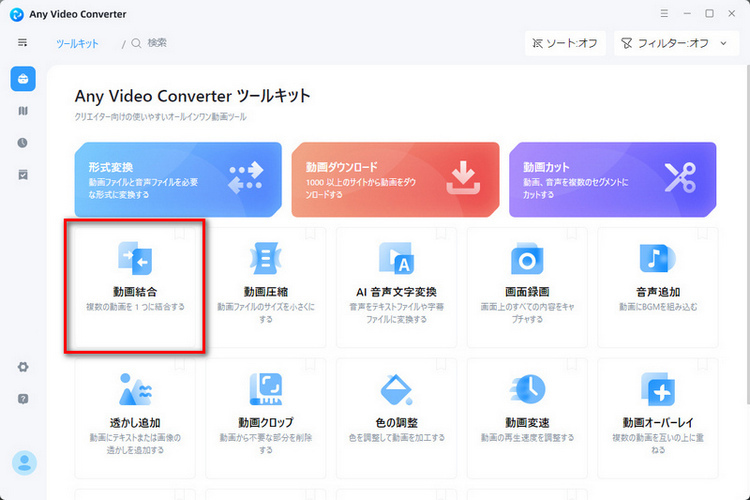This screenshot has width=750, height=500.
Task: Open the 画面録画 screen recording tool
Action: 527,287
